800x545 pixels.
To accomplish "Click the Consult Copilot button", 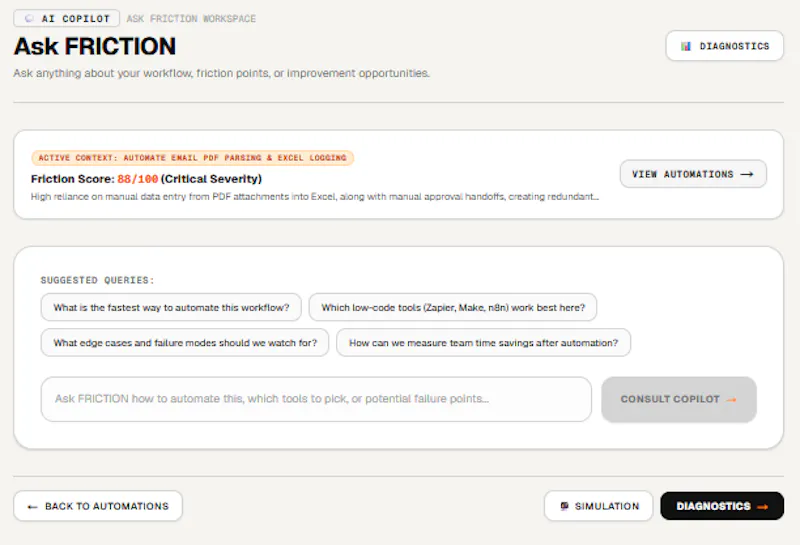I will [x=679, y=399].
